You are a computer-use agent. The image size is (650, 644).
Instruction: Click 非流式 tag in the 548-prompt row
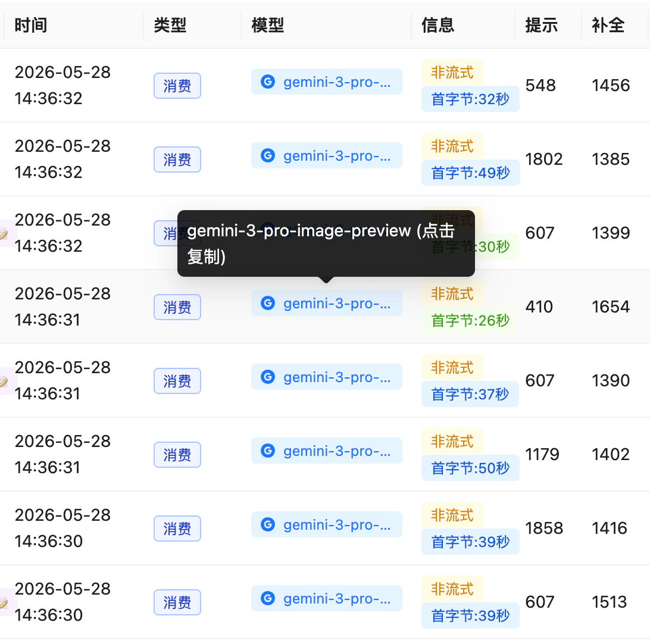point(452,72)
